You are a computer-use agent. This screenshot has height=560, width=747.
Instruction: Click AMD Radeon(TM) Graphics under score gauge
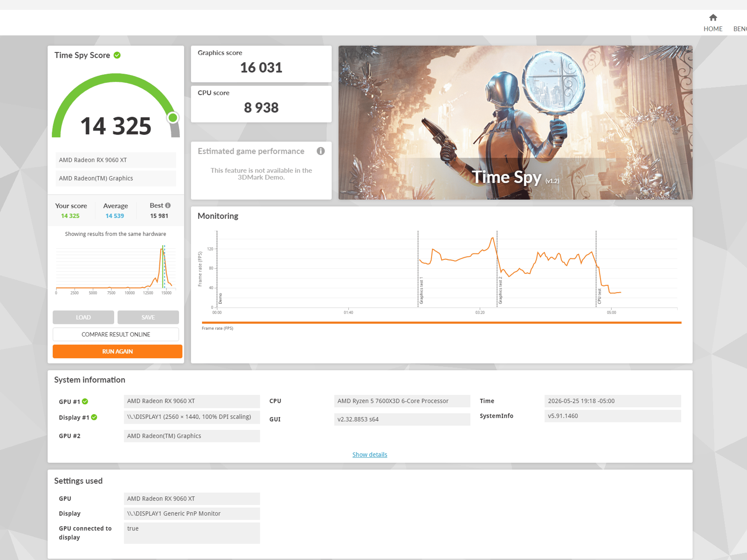pos(116,178)
